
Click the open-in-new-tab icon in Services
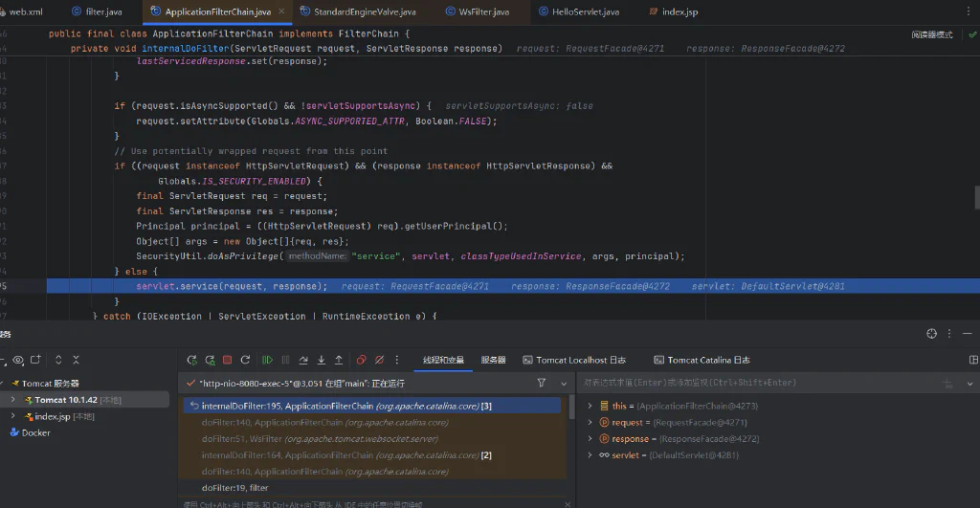click(x=35, y=360)
